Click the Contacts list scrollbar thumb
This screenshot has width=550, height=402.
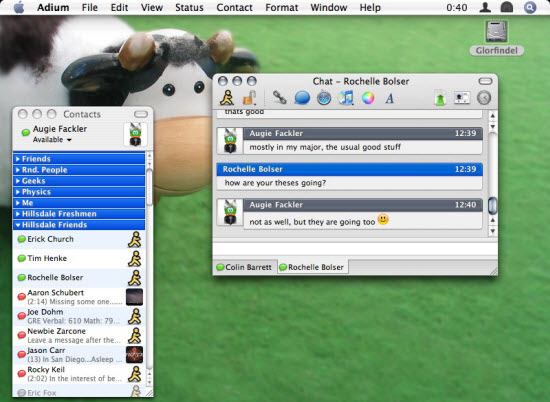click(x=149, y=187)
